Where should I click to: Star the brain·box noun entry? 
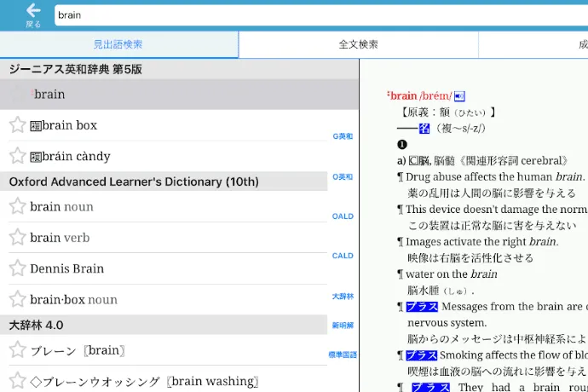pyautogui.click(x=18, y=299)
